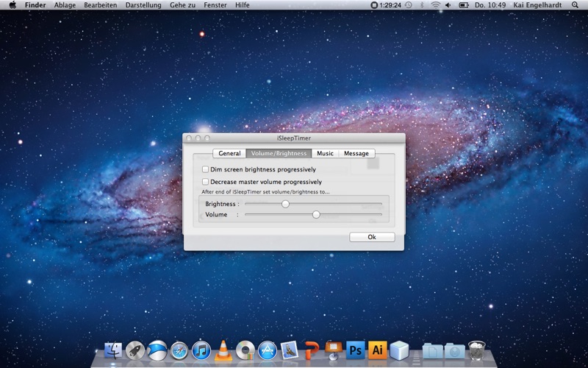Launch Mail stamp icon in Dock
This screenshot has height=368, width=588.
[290, 350]
